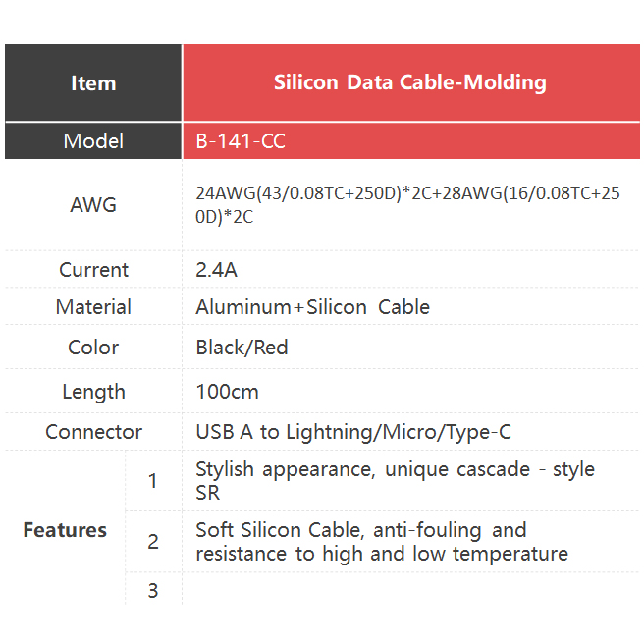The height and width of the screenshot is (644, 644).
Task: Select the B-141-CC model value
Action: pyautogui.click(x=241, y=141)
